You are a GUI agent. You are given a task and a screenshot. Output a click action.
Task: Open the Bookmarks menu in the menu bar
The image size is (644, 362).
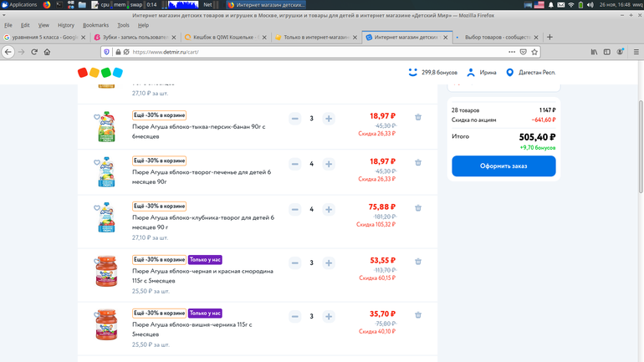[95, 25]
